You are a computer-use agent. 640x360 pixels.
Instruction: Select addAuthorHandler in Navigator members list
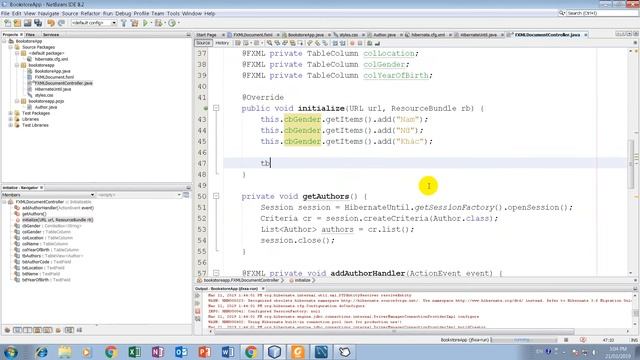58,208
